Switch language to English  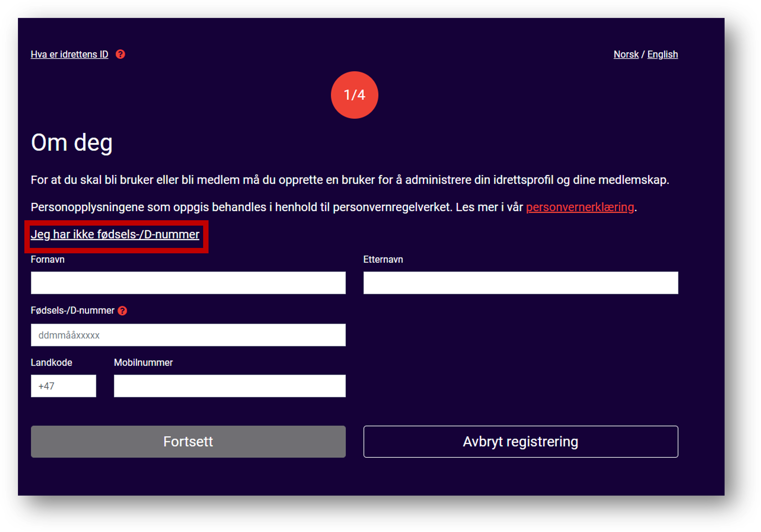pyautogui.click(x=663, y=54)
